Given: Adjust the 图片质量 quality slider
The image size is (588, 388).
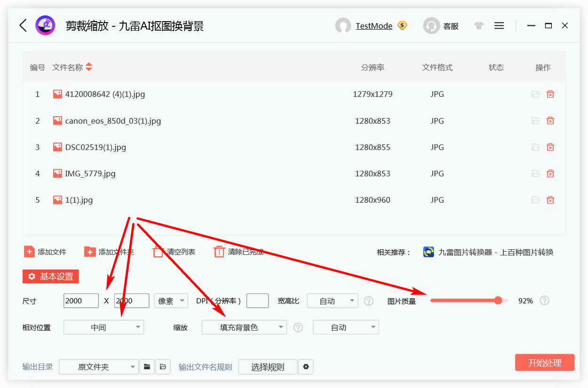Looking at the screenshot, I should 499,300.
